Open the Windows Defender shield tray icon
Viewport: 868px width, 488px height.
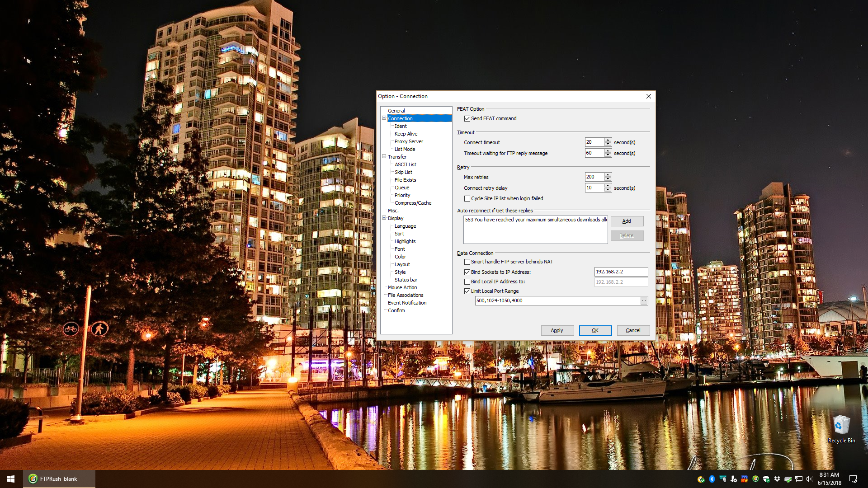(766, 479)
